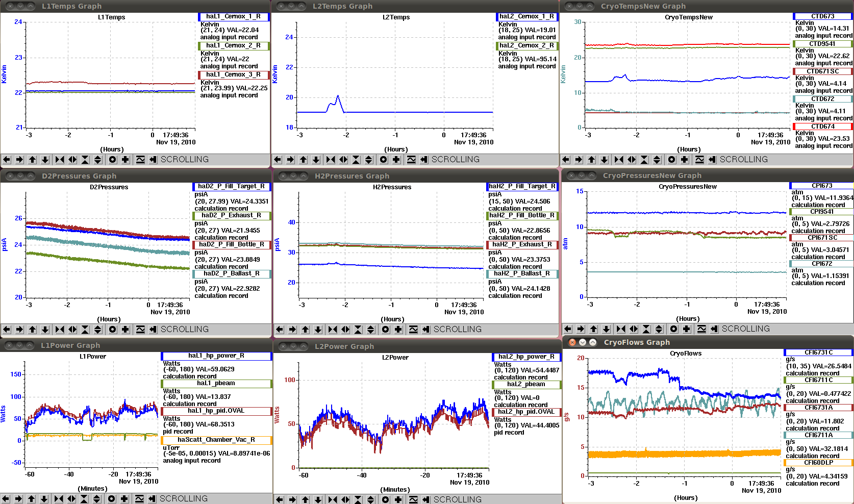This screenshot has width=854, height=504.
Task: Select the haH2_P_Ballast_R legend entry
Action: (x=522, y=274)
